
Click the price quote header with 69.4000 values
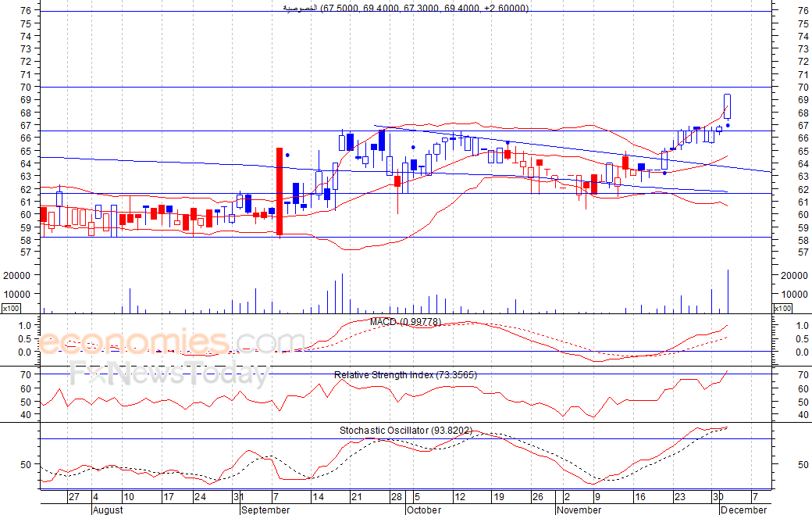coord(406,8)
